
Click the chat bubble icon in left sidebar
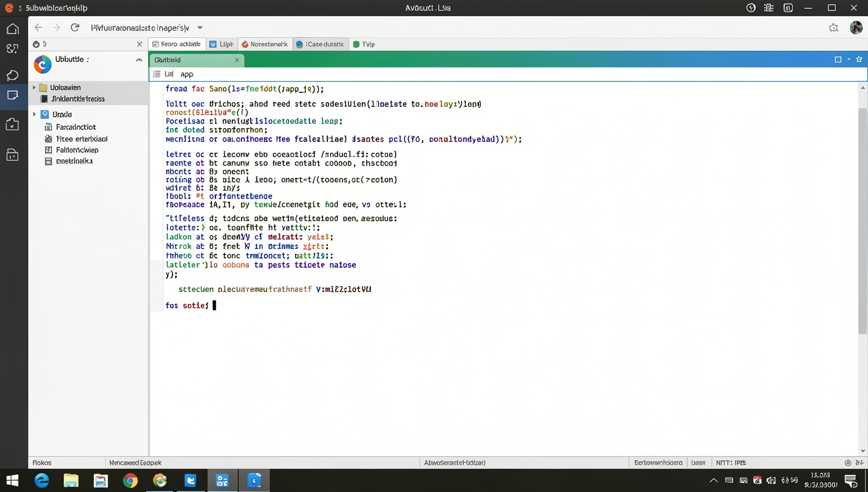tap(12, 75)
